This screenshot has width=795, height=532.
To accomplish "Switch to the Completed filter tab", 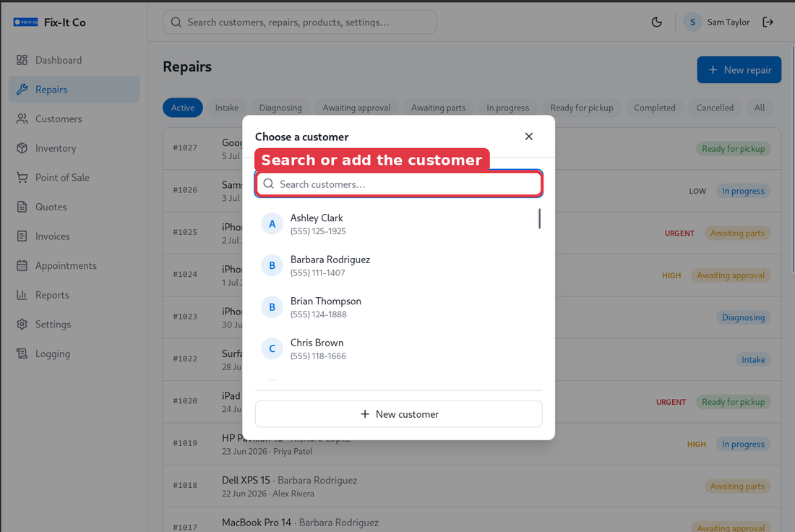I will tap(655, 108).
